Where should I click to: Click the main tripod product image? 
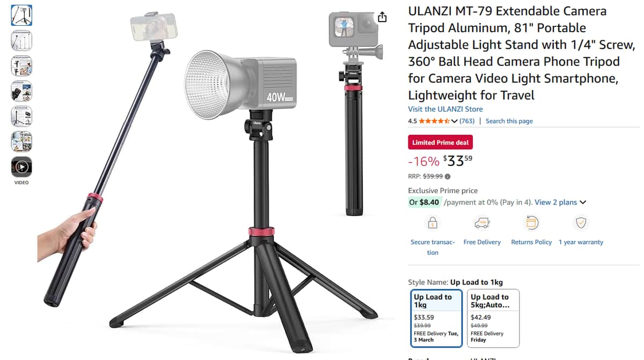pos(215,177)
